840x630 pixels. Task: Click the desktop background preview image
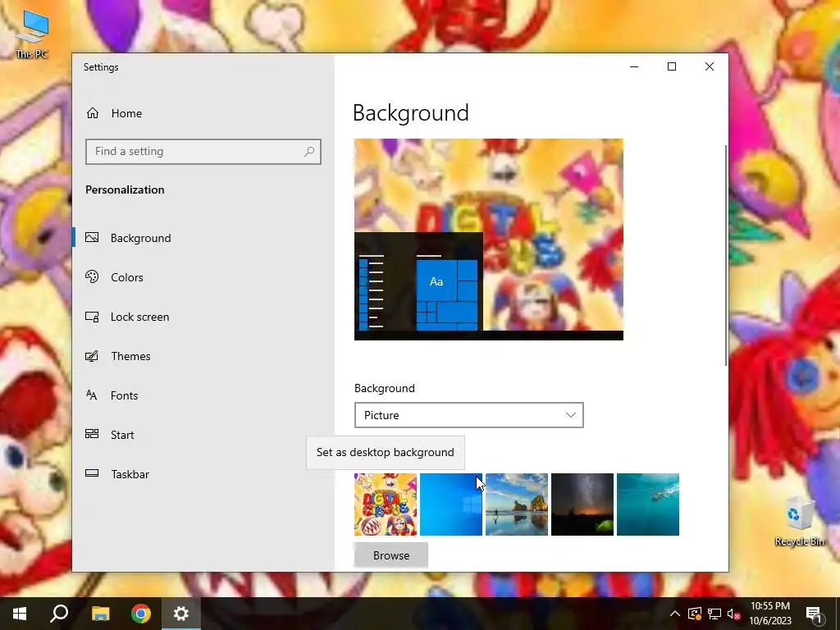tap(489, 240)
